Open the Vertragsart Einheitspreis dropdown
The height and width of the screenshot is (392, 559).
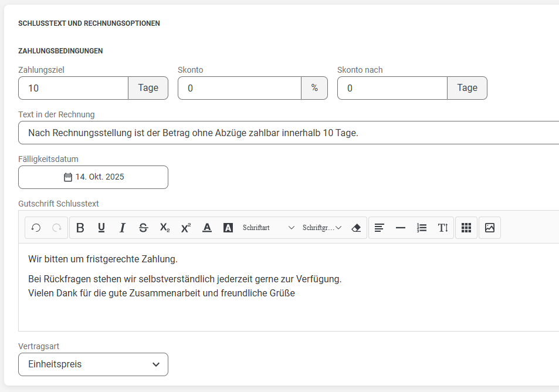pos(93,364)
